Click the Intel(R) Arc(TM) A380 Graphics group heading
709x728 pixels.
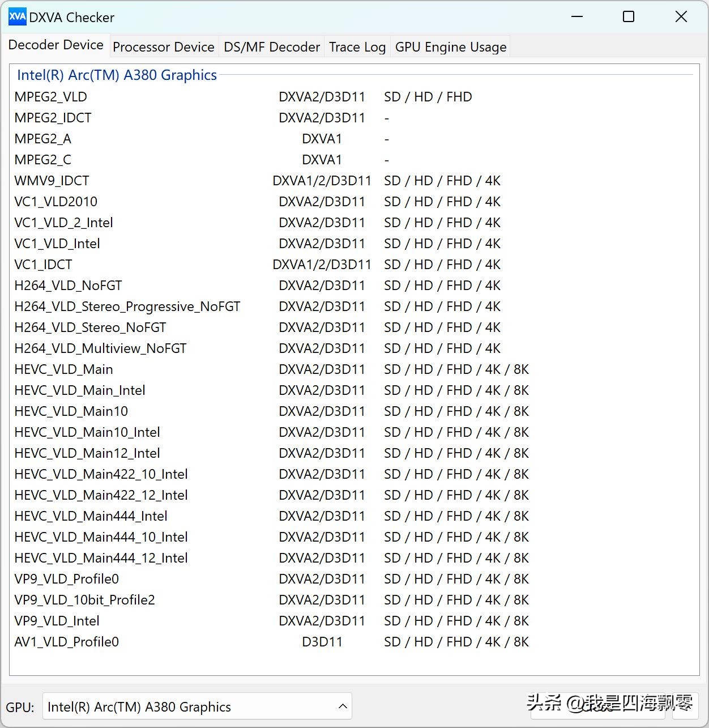pos(117,75)
